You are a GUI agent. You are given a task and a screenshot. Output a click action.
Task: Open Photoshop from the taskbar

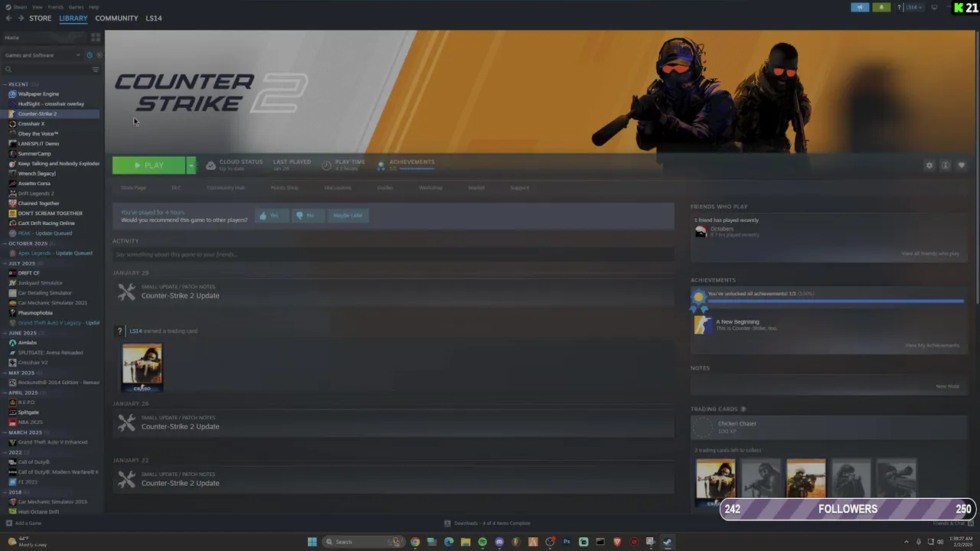click(567, 542)
